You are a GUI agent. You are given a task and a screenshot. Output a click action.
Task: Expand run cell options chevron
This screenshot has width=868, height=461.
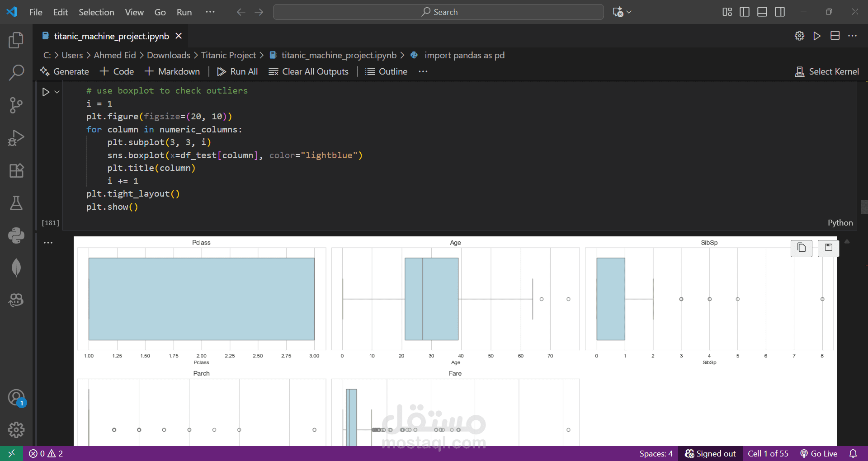point(57,92)
